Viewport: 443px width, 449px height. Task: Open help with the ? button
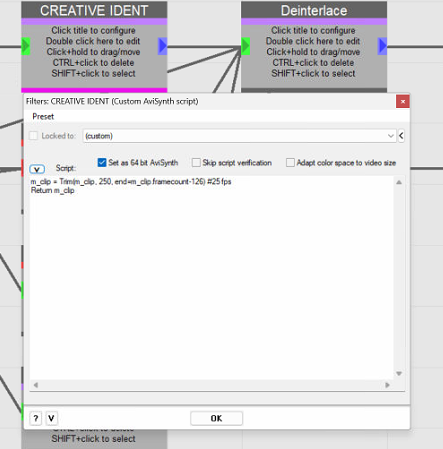point(36,418)
